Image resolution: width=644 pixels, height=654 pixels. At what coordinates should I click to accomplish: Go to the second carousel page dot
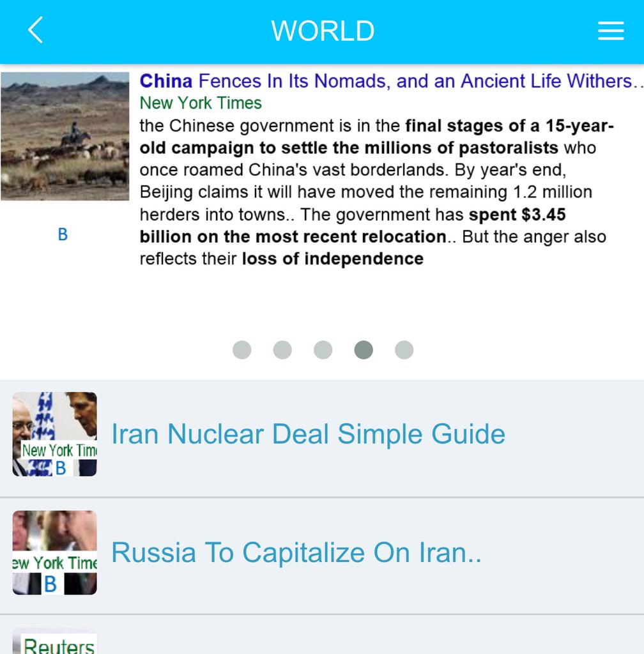click(282, 349)
